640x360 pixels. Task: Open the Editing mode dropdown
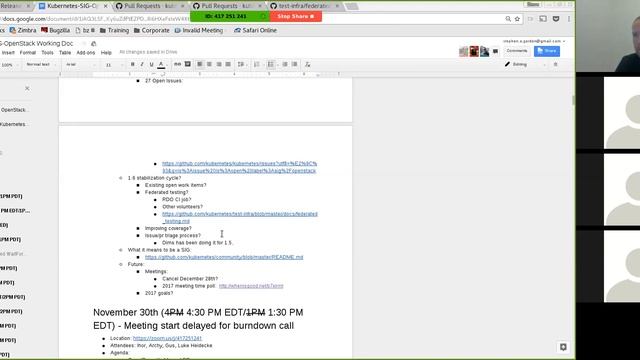click(x=524, y=64)
